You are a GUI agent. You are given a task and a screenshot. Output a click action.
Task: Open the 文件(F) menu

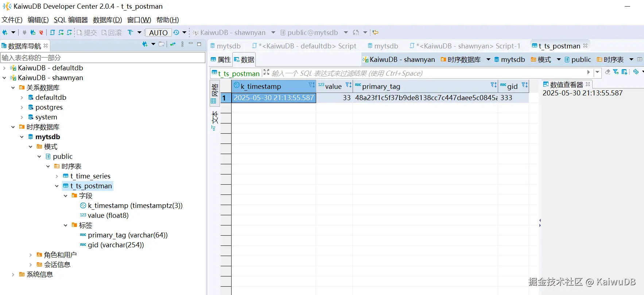pyautogui.click(x=12, y=20)
